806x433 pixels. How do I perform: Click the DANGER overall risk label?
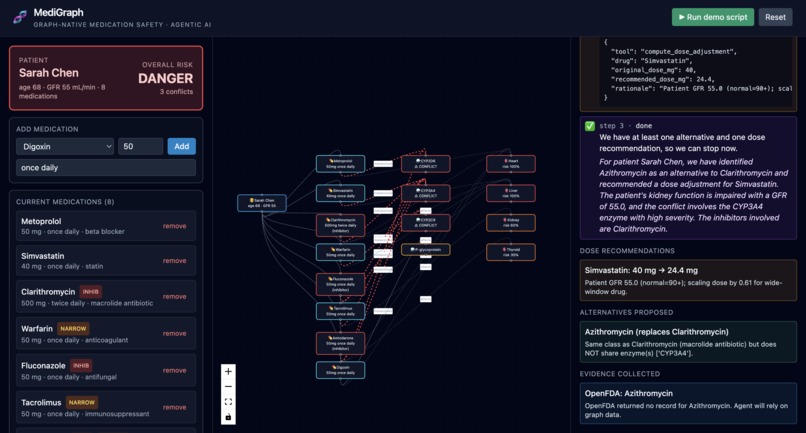[x=165, y=79]
